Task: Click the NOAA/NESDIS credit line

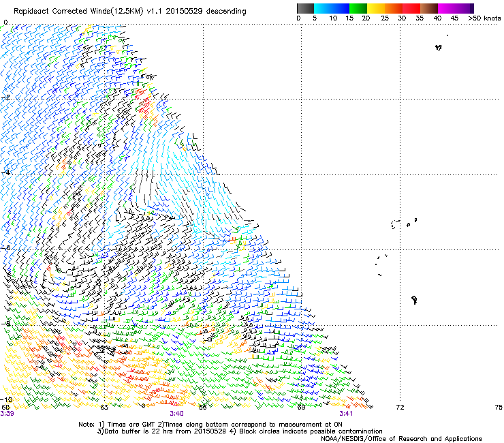Action: (x=401, y=439)
